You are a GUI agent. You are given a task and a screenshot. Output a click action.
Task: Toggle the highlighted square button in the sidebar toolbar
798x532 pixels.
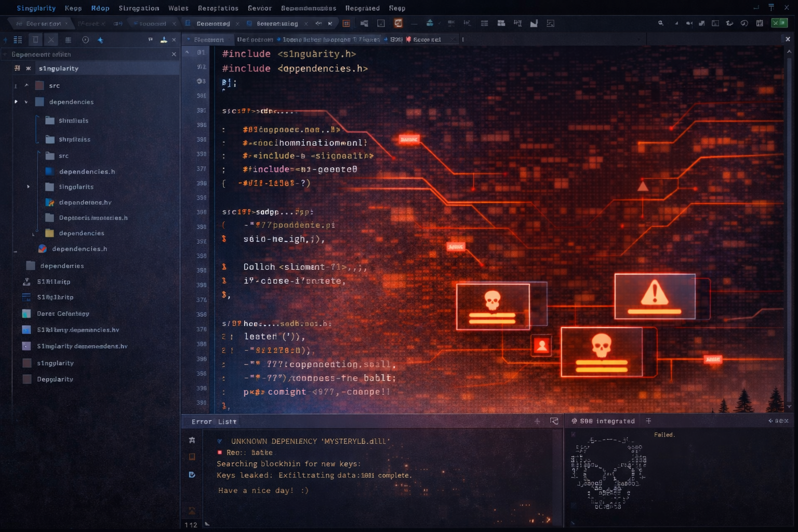(35, 40)
